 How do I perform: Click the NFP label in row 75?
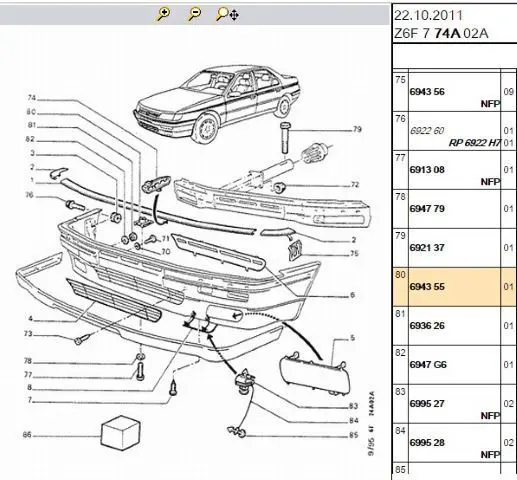(x=490, y=104)
